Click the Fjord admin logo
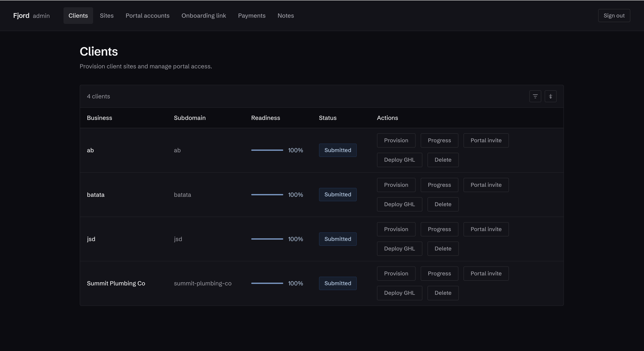The height and width of the screenshot is (351, 644). pos(32,16)
